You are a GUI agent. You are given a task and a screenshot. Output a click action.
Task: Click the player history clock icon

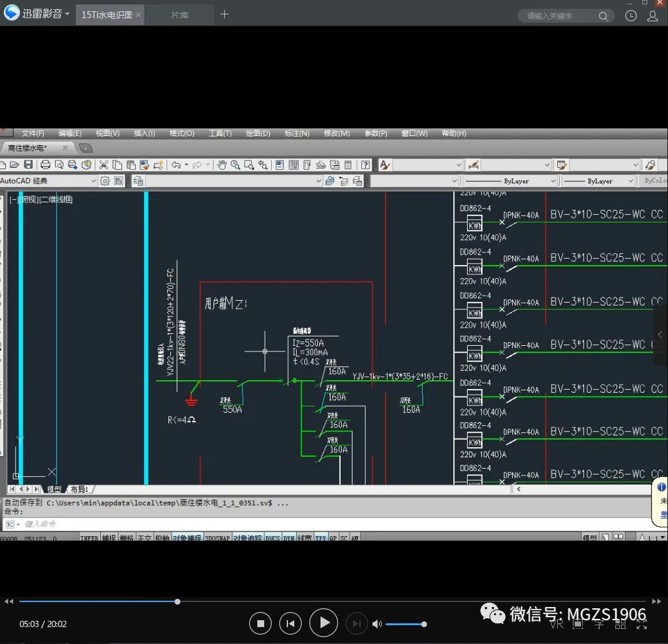[631, 16]
